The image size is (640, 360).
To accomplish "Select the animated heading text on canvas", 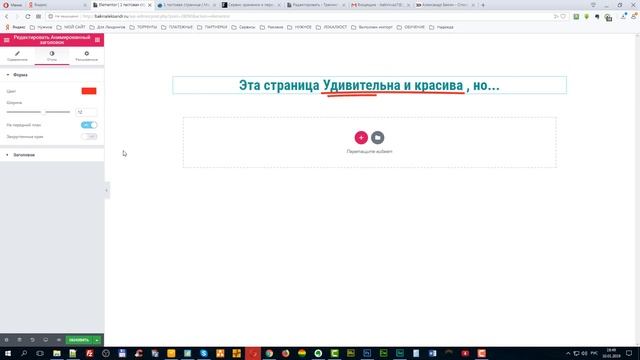I will pyautogui.click(x=369, y=85).
